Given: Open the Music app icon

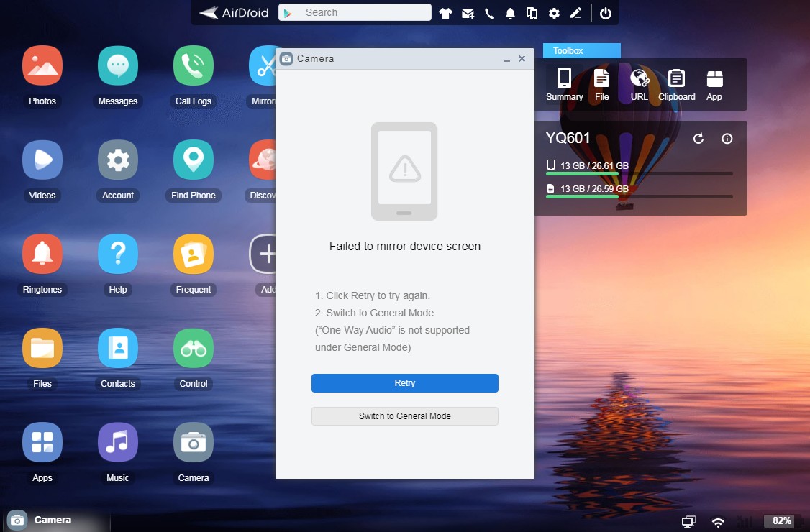Looking at the screenshot, I should [x=118, y=443].
